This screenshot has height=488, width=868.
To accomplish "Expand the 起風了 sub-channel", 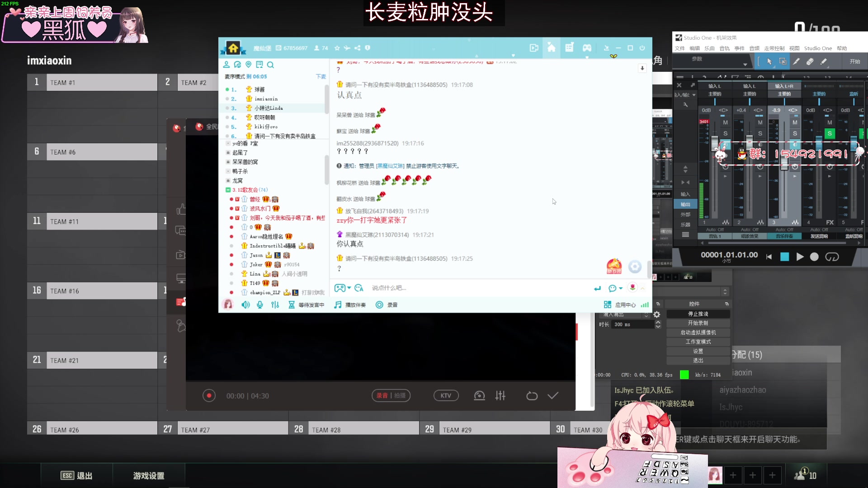I will click(228, 153).
